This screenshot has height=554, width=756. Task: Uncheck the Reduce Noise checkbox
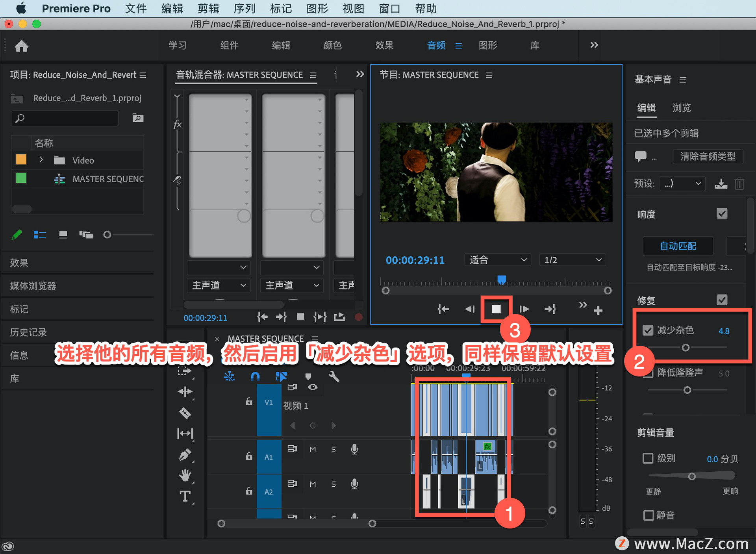[648, 330]
